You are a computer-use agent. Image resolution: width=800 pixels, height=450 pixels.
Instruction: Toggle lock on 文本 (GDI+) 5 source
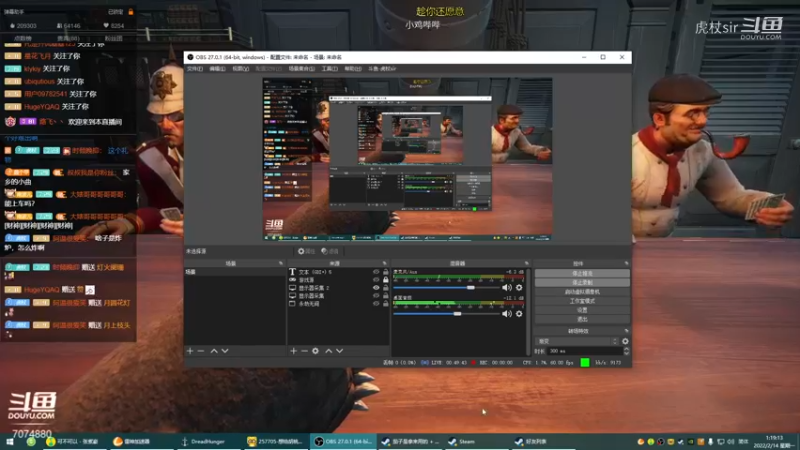click(x=386, y=272)
